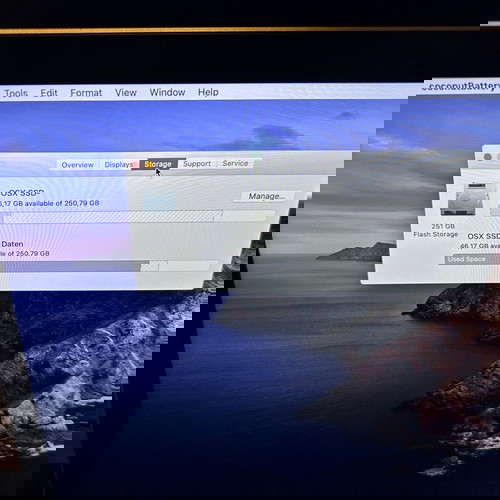This screenshot has height=500, width=500.
Task: Select the Storage tab
Action: [158, 164]
